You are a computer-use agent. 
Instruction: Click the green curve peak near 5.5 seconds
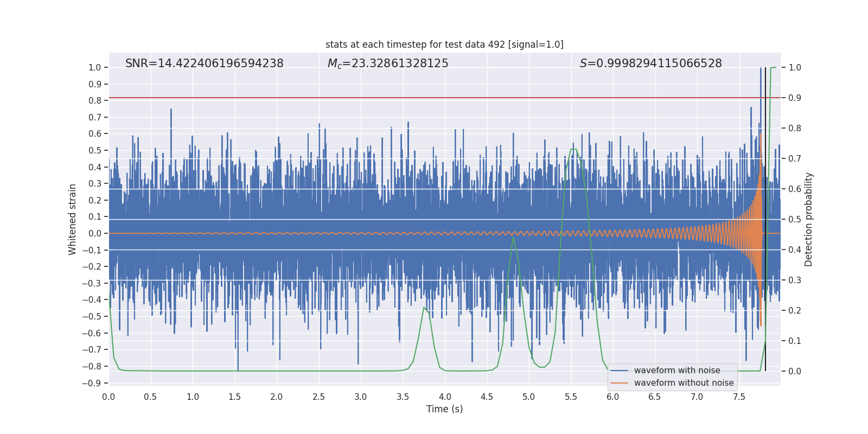click(573, 149)
